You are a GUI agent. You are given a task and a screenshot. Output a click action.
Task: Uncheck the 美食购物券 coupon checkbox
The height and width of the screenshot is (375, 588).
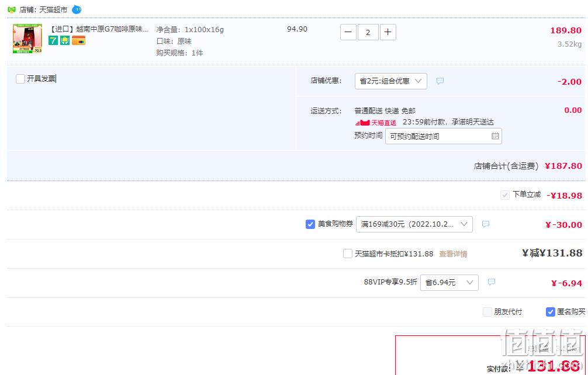(310, 224)
